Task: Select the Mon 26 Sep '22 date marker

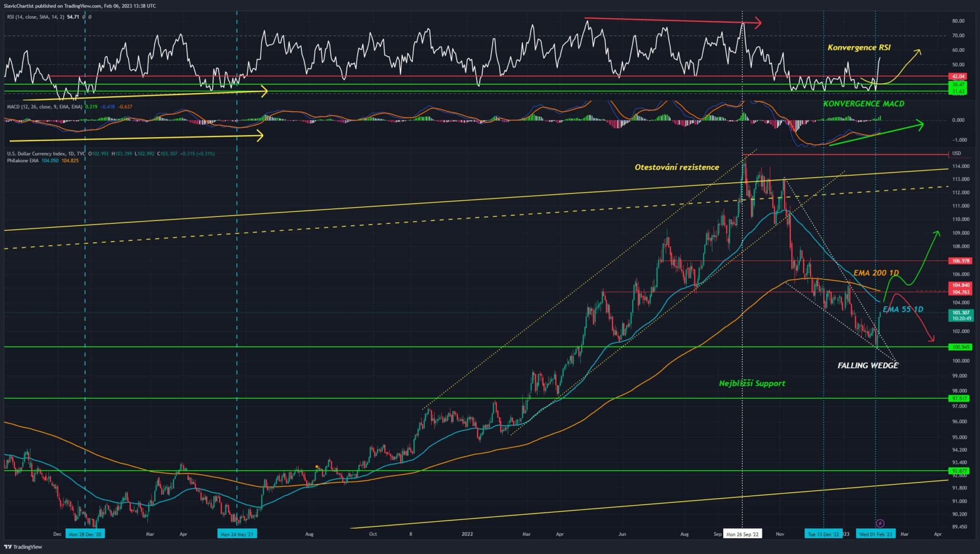Action: tap(742, 534)
